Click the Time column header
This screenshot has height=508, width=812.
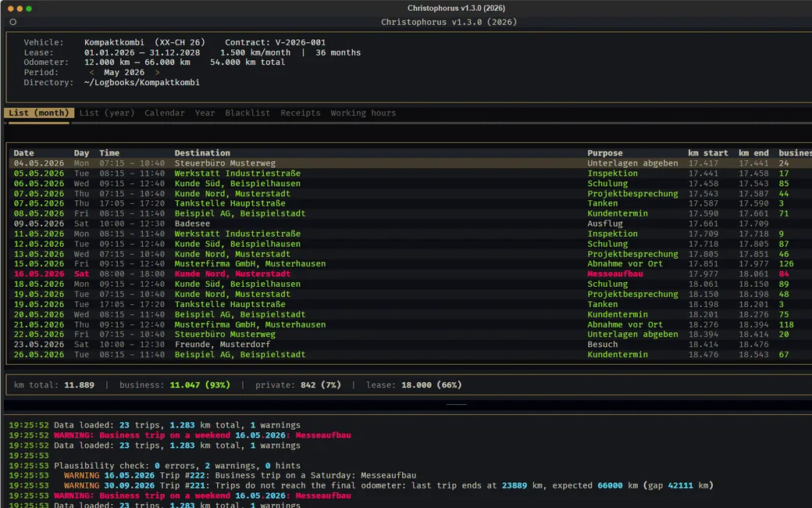click(109, 153)
